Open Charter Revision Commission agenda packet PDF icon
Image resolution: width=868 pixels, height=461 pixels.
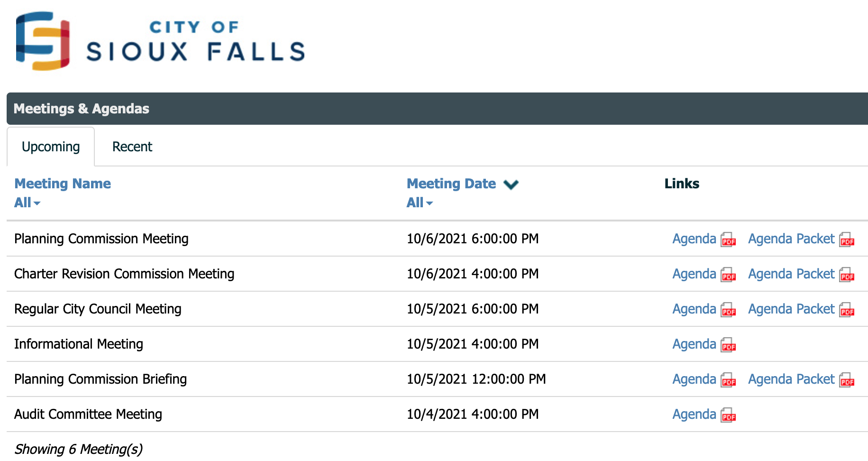(x=847, y=275)
